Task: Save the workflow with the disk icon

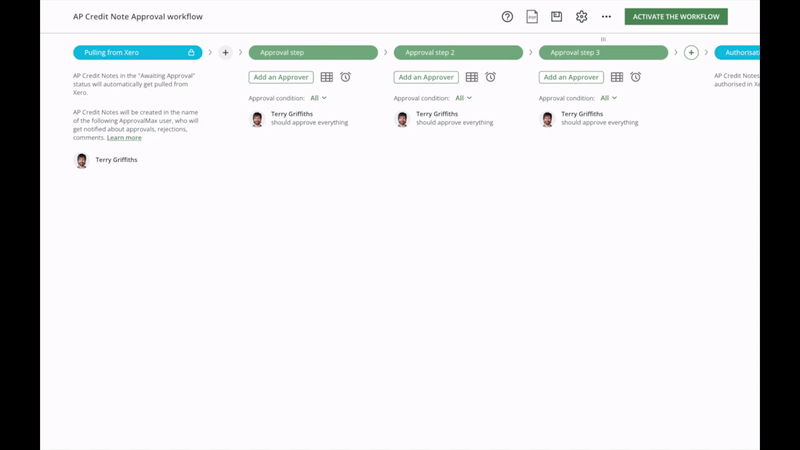Action: [557, 17]
